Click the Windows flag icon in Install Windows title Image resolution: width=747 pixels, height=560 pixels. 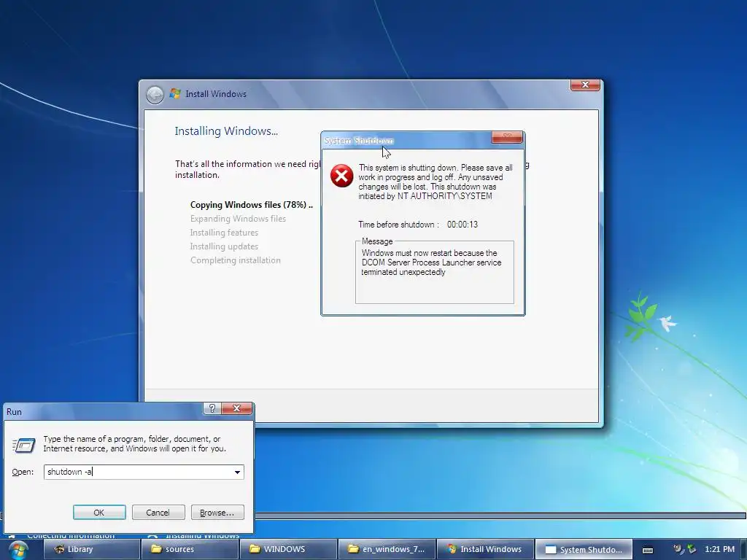(x=175, y=93)
